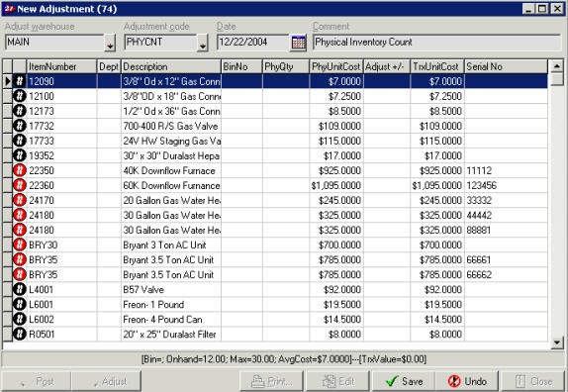Click the # icon for item 12090
Viewport: 568px width, 392px height.
coord(20,81)
